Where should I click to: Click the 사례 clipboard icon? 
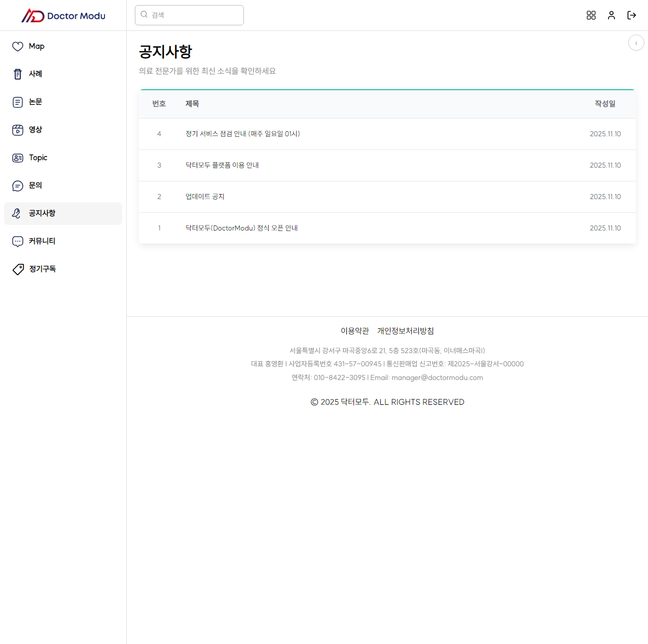click(18, 74)
